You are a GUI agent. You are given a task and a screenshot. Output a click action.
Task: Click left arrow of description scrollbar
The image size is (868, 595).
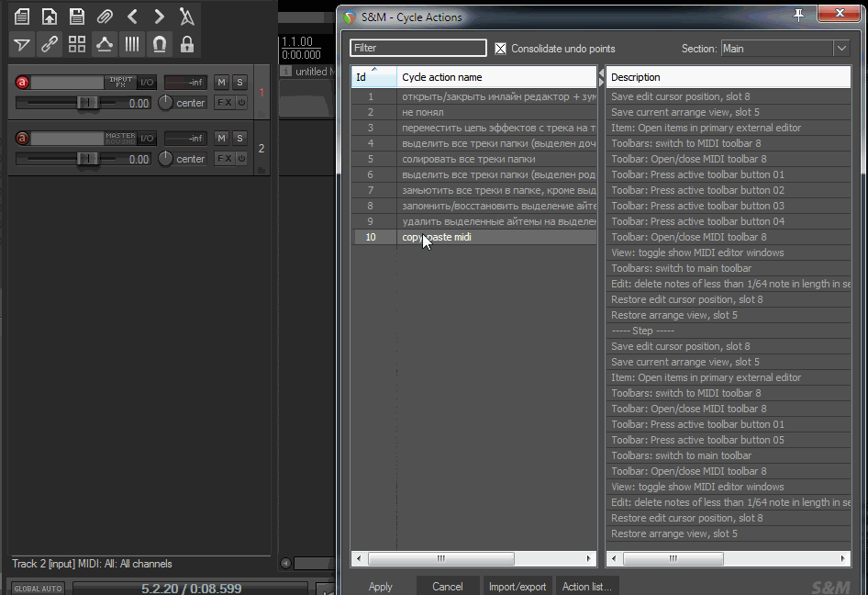pyautogui.click(x=613, y=558)
